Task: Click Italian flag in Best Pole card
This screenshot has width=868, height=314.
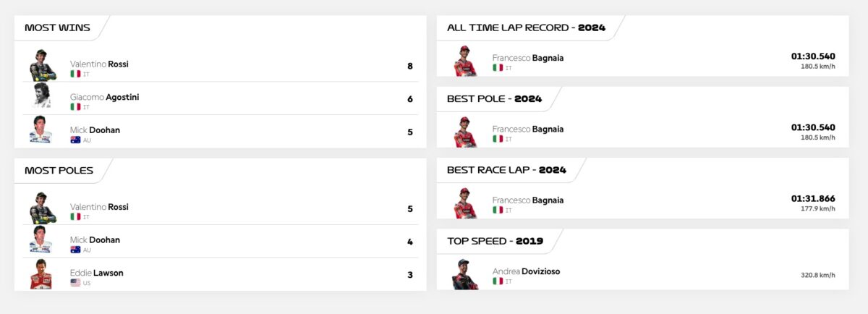Action: [498, 139]
